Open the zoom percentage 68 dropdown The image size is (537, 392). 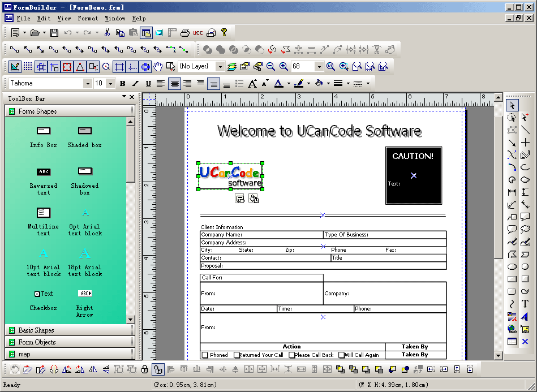319,66
